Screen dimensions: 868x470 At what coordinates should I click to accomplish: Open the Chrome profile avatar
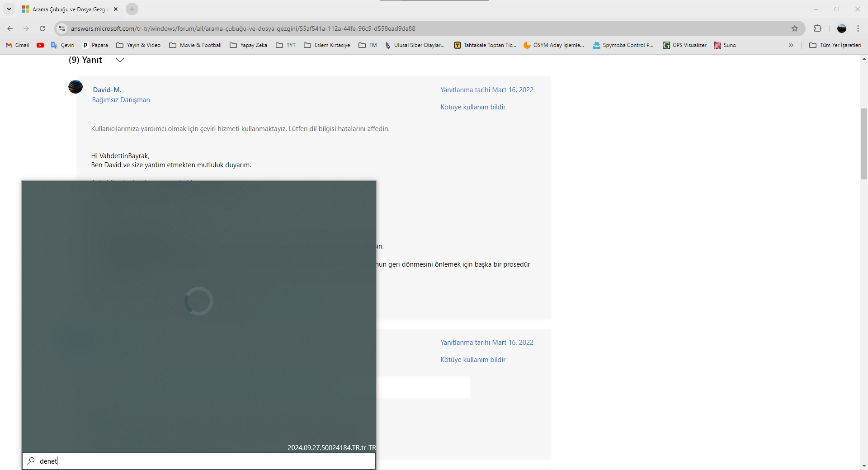pos(842,28)
